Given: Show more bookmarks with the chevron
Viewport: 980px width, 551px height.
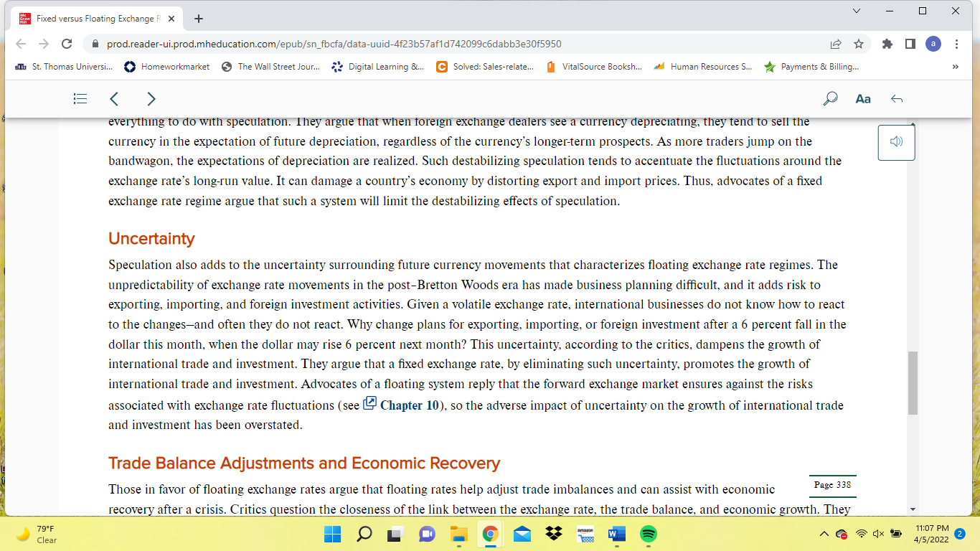Looking at the screenshot, I should coord(955,67).
